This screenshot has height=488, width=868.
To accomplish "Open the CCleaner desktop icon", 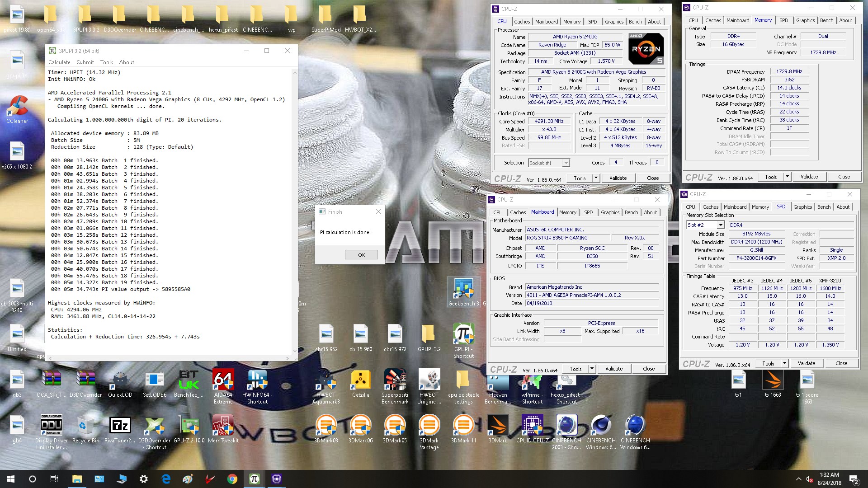I will click(17, 109).
